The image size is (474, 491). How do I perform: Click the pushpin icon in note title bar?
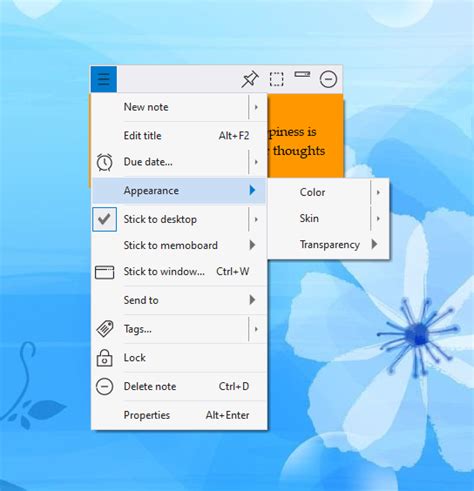coord(250,79)
